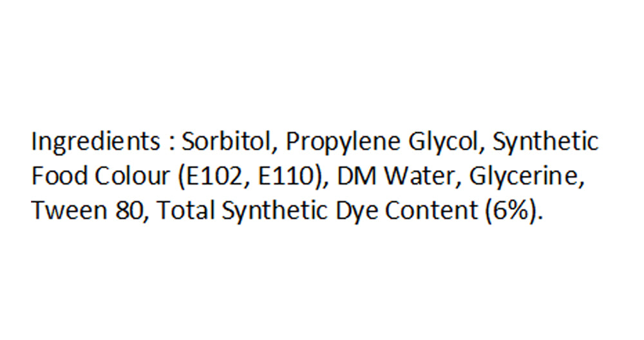The image size is (644, 340).
Task: Click the word Ingredients
Action: coord(96,142)
